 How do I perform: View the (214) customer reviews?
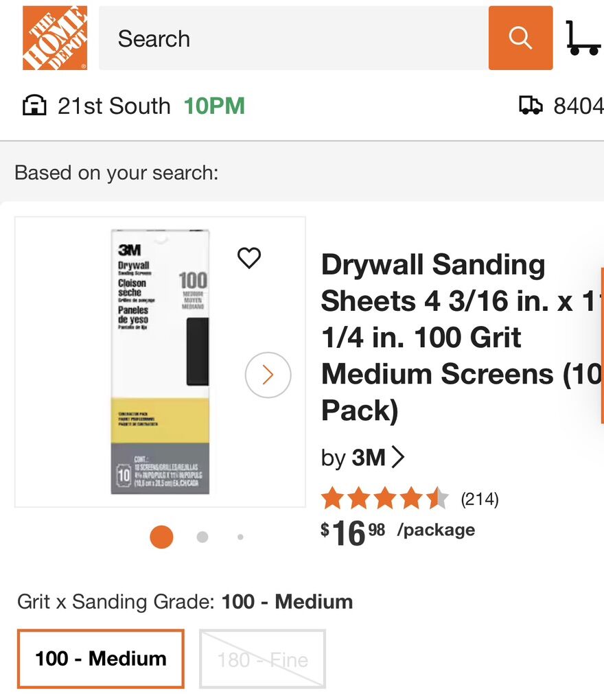pyautogui.click(x=480, y=500)
